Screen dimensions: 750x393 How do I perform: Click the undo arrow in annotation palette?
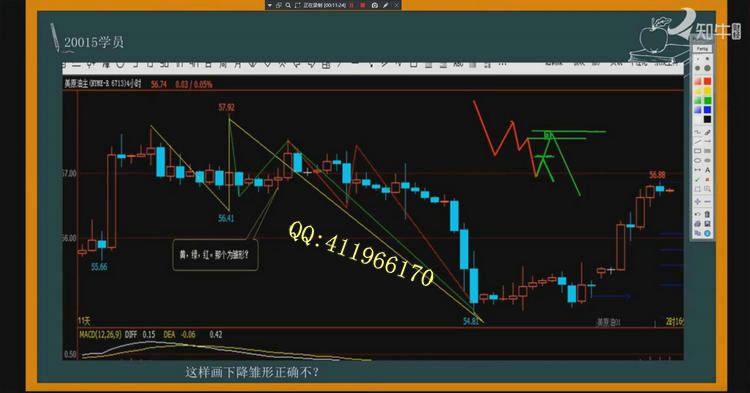click(697, 214)
